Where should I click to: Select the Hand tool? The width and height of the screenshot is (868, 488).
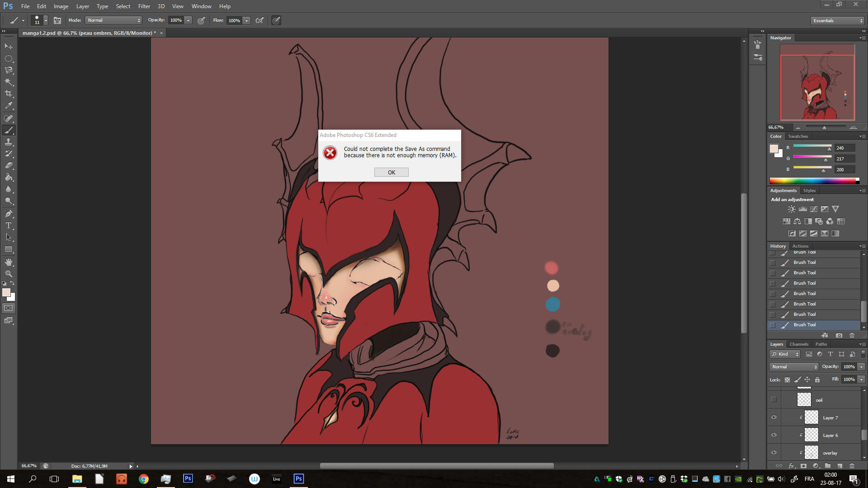coord(9,262)
